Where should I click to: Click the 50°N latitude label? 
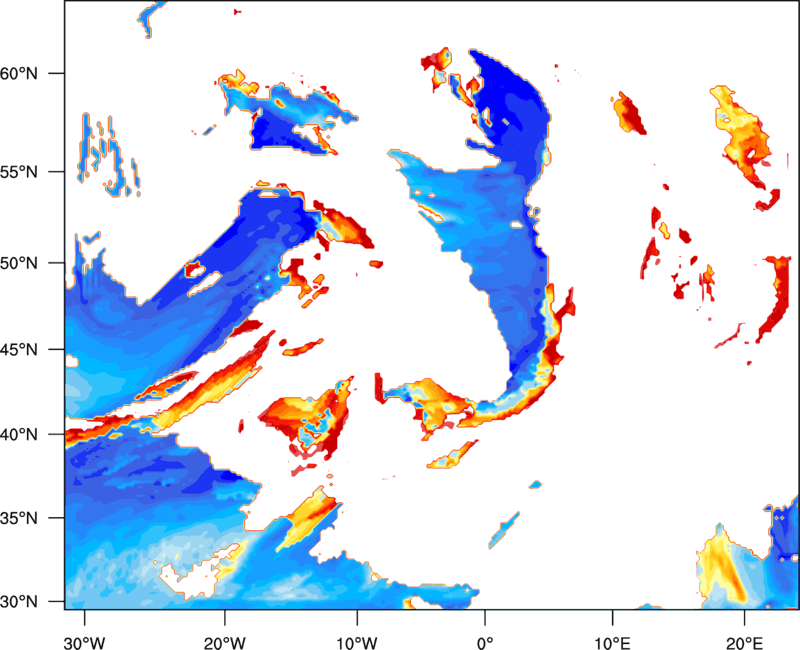[x=19, y=263]
